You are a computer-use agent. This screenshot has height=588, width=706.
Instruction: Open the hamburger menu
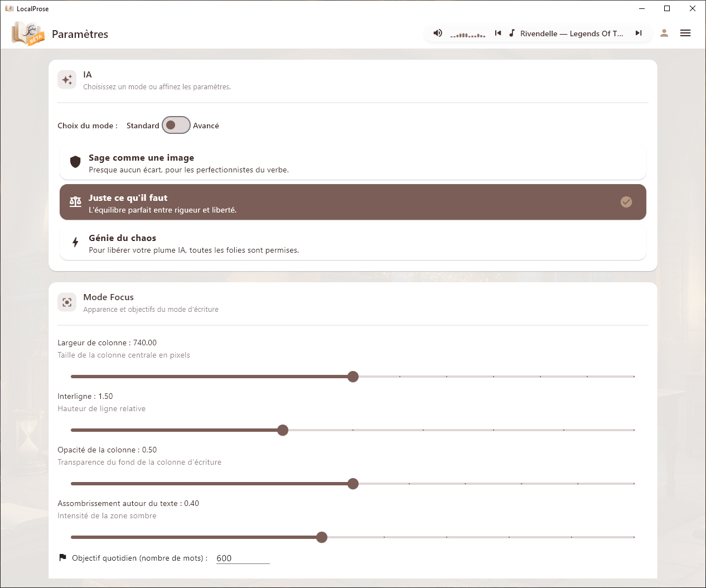(x=685, y=33)
